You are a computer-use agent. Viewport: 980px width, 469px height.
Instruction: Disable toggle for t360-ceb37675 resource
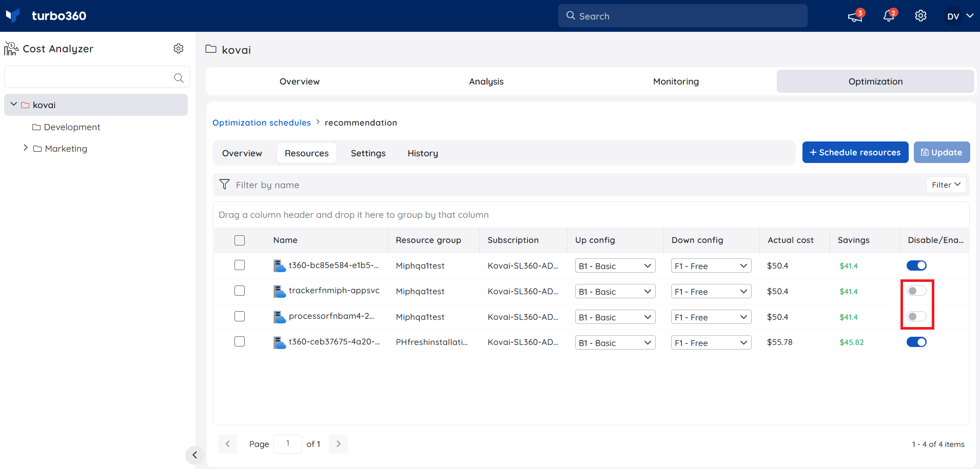916,342
